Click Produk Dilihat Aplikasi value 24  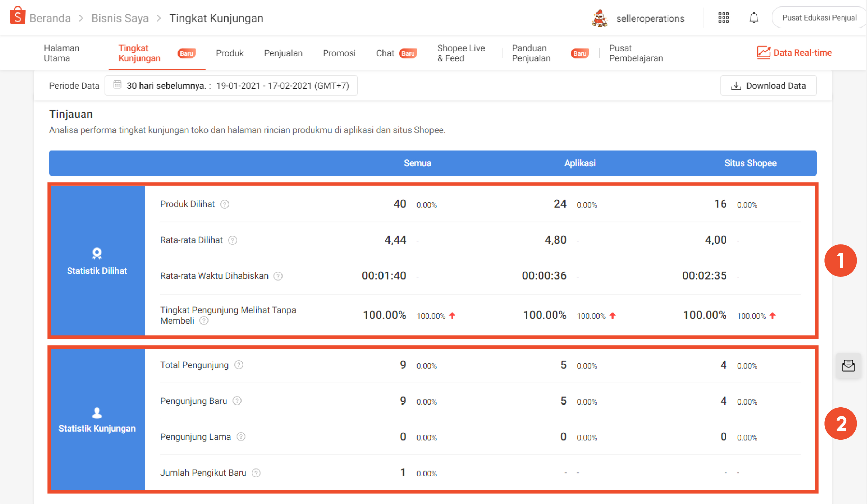click(560, 204)
